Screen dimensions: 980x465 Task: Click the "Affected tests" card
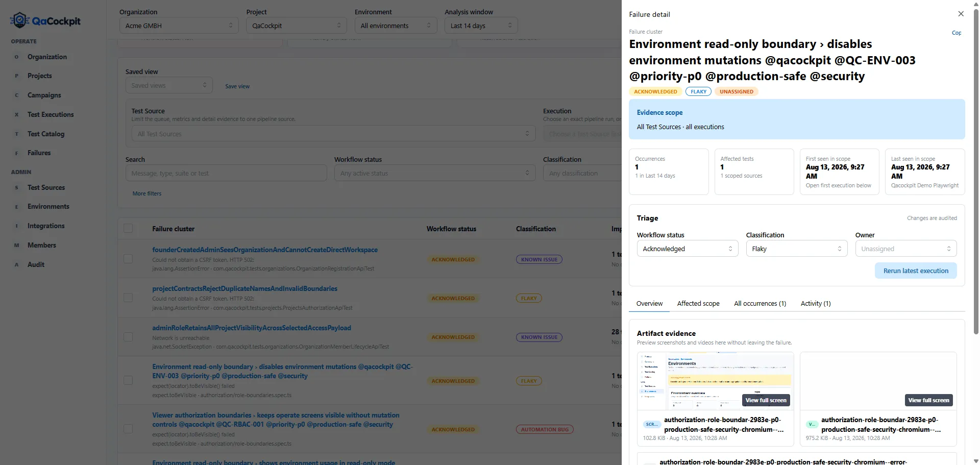point(754,172)
